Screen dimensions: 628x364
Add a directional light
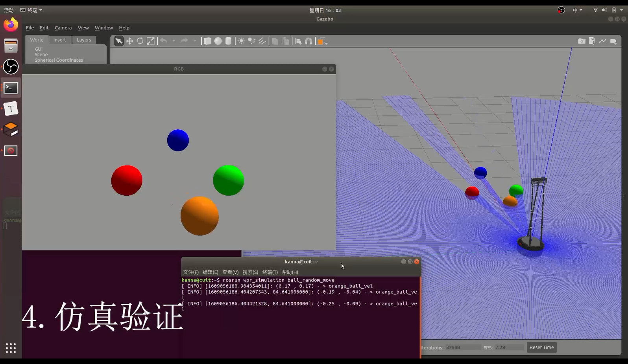262,41
